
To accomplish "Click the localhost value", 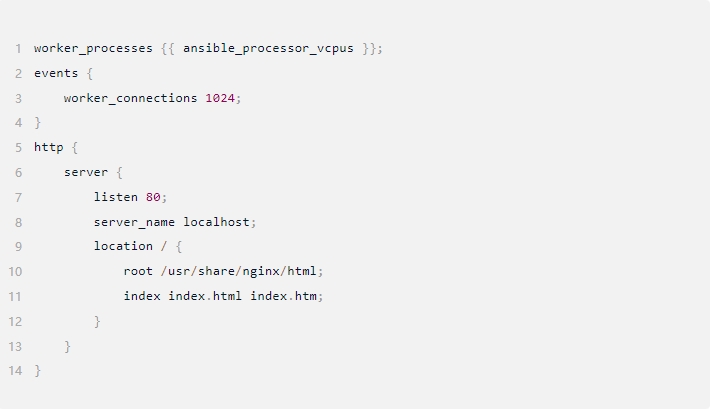I will [x=216, y=222].
